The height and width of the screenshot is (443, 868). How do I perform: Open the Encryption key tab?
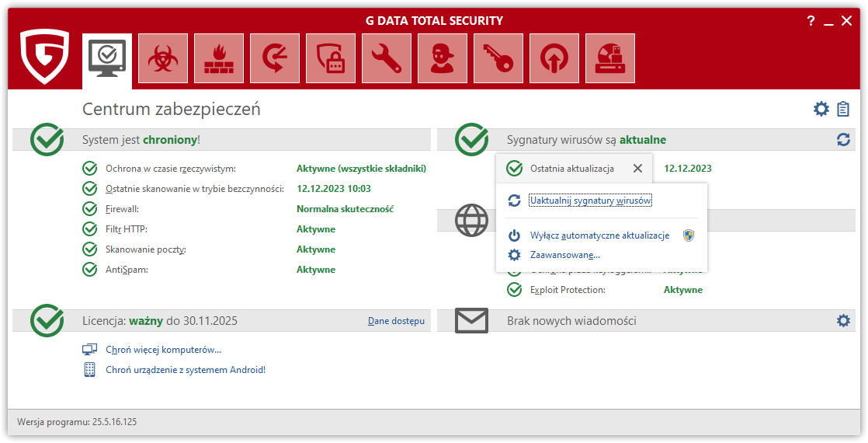[x=498, y=59]
